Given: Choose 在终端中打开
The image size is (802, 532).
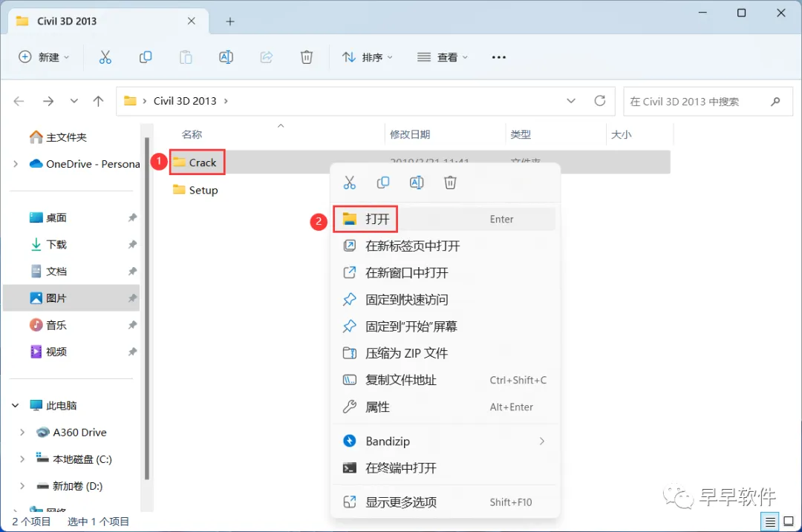Looking at the screenshot, I should click(444, 468).
